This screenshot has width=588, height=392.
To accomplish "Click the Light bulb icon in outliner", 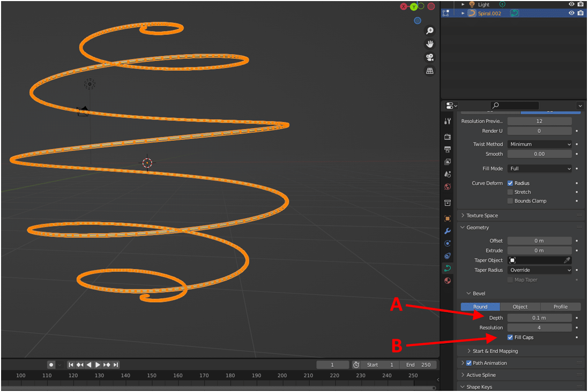I will 472,4.
